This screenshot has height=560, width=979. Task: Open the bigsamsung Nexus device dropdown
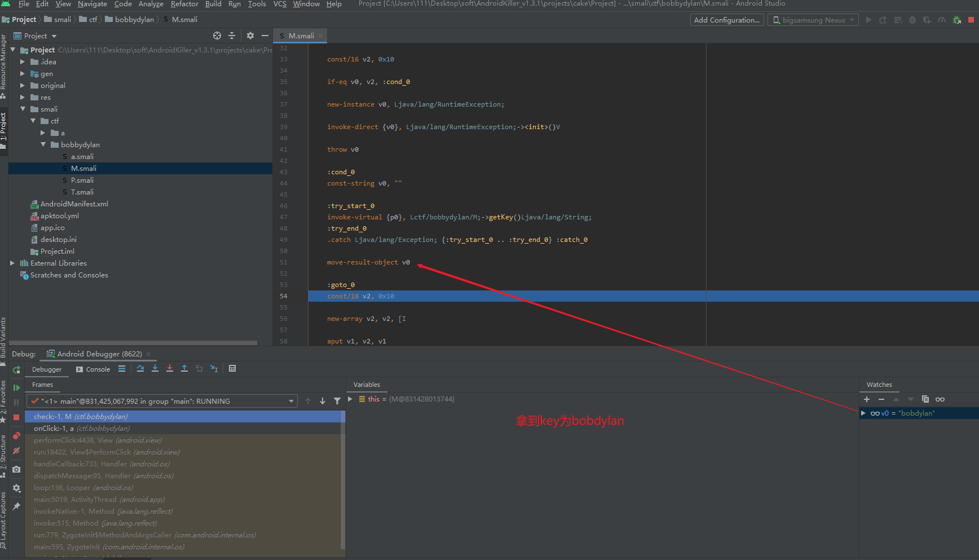click(x=813, y=20)
